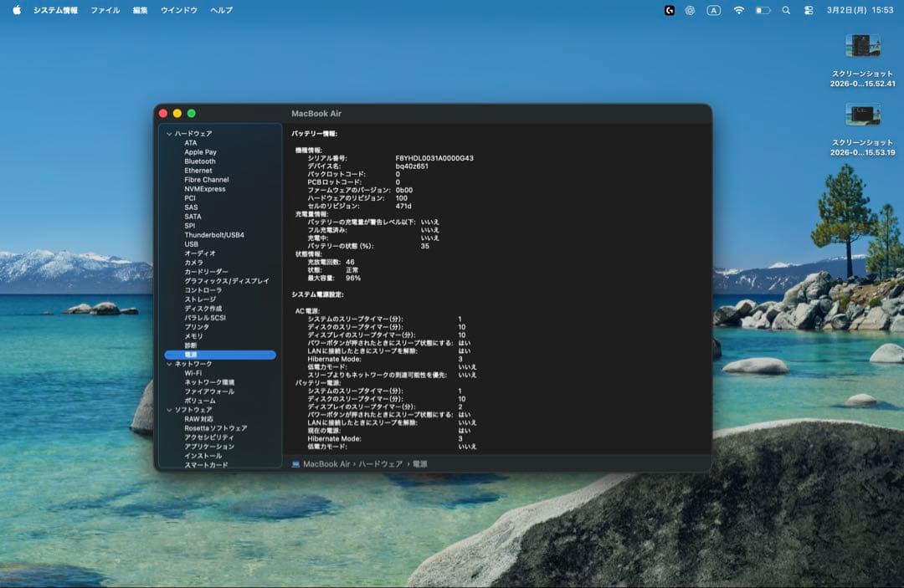Select ストレージ in the sidebar
This screenshot has height=588, width=904.
point(199,299)
